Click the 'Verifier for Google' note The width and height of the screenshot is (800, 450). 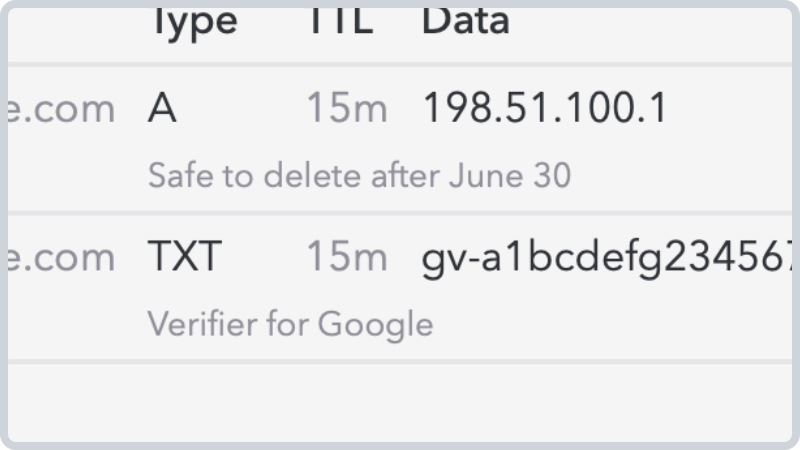point(290,324)
